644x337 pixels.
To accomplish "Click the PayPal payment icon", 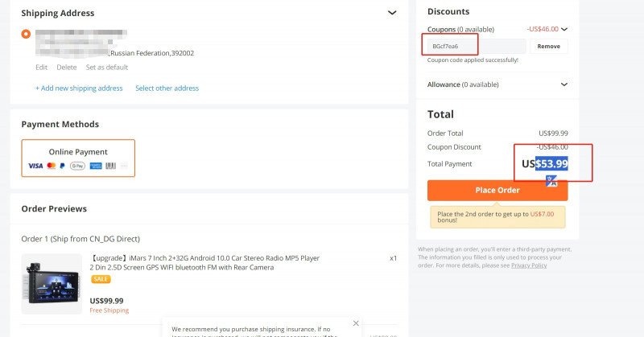I will pyautogui.click(x=63, y=166).
